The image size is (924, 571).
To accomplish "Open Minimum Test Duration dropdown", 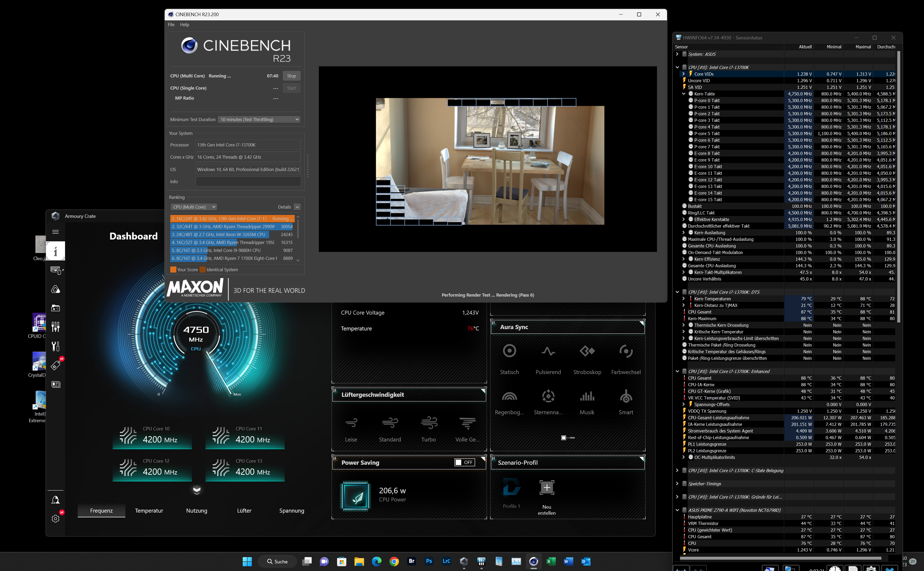I will pyautogui.click(x=259, y=119).
